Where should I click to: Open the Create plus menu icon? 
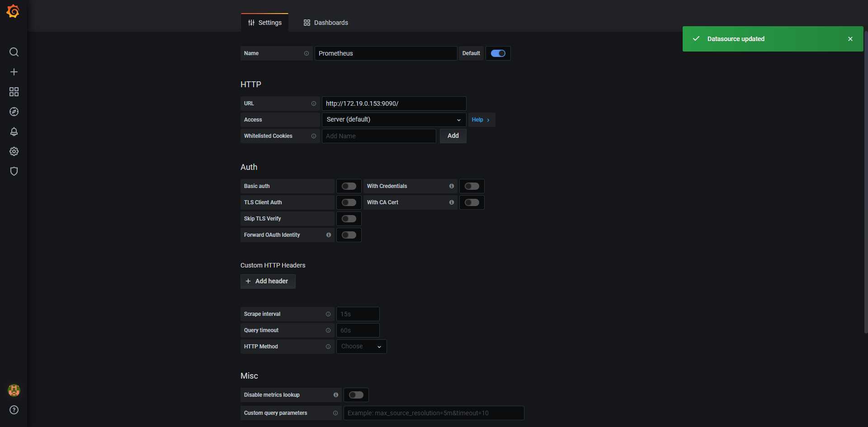pos(14,72)
